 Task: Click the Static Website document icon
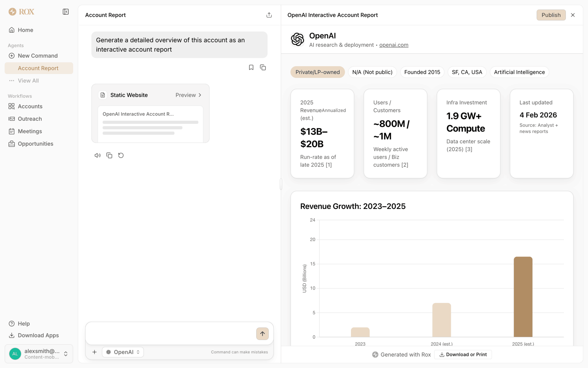point(103,95)
